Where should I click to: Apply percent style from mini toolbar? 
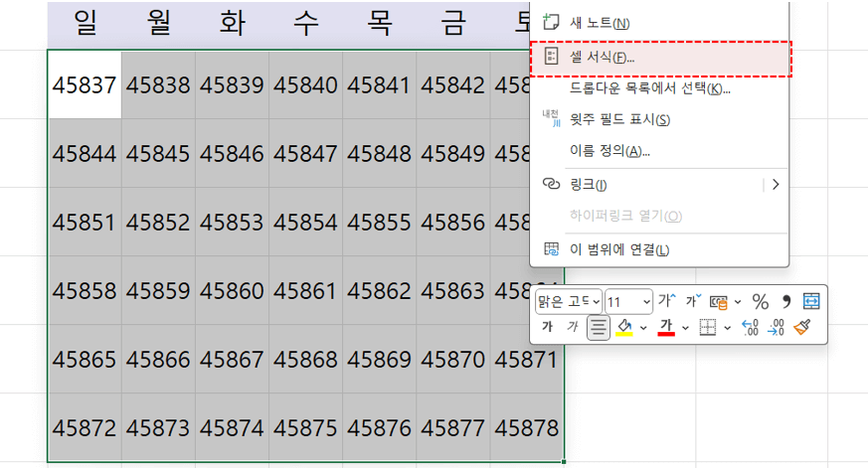point(761,301)
